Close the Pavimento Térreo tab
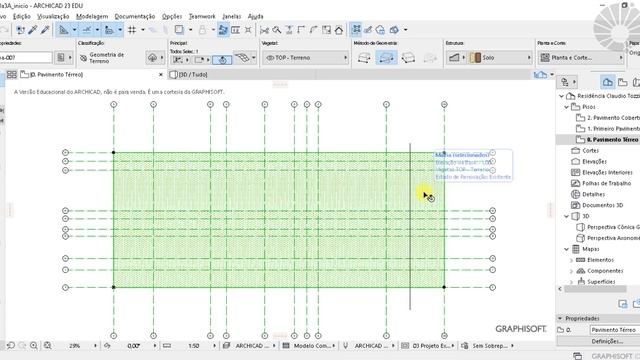This screenshot has height=360, width=640. 160,75
